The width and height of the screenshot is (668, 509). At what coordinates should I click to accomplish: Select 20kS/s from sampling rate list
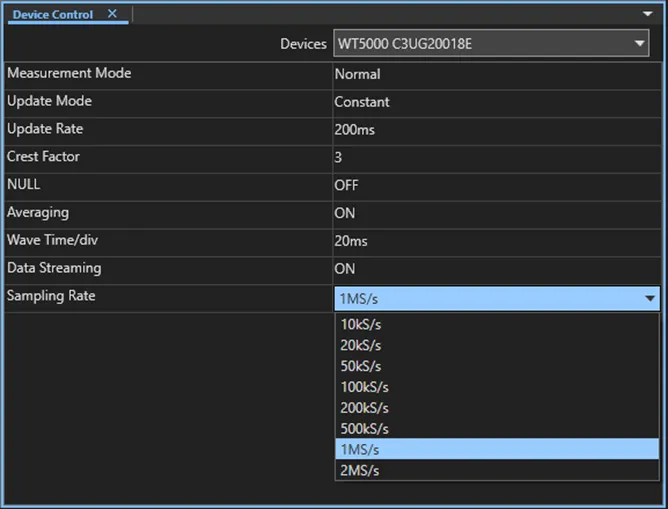click(497, 345)
